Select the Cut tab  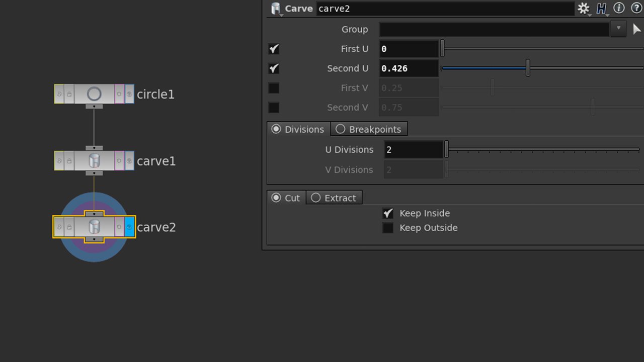(286, 198)
